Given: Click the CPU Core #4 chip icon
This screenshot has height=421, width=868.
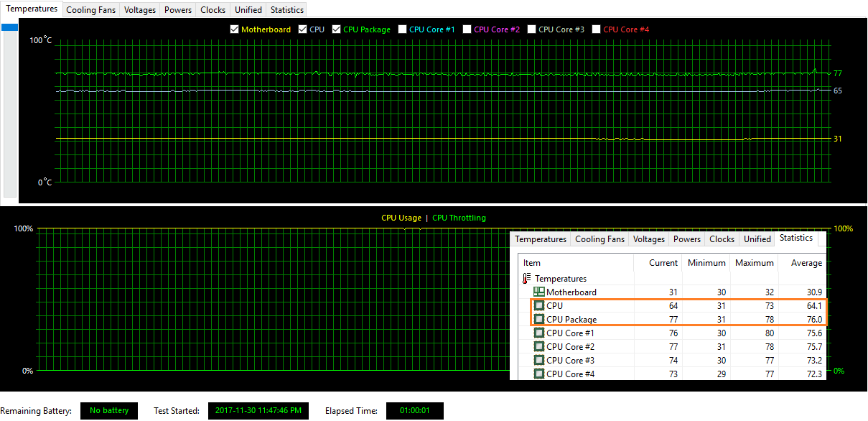Looking at the screenshot, I should pos(538,374).
